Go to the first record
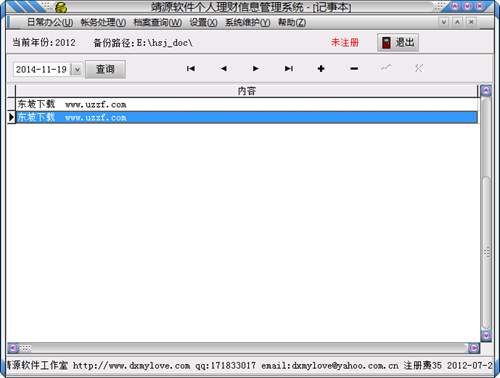500x378 pixels. (x=191, y=69)
